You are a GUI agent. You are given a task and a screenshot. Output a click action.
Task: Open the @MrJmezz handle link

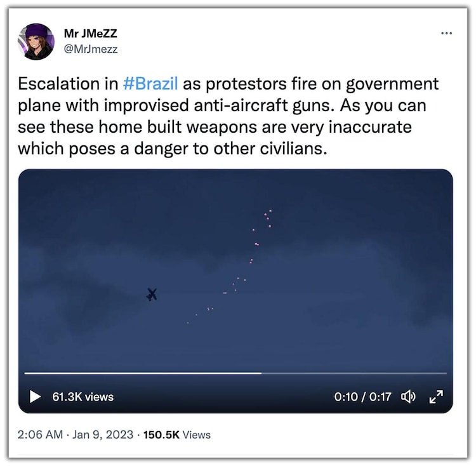tap(91, 48)
